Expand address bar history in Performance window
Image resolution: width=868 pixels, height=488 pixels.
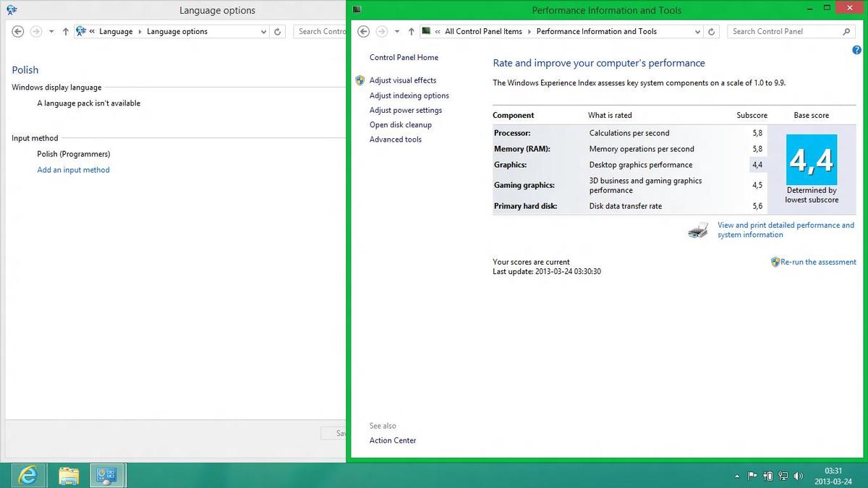(x=697, y=32)
